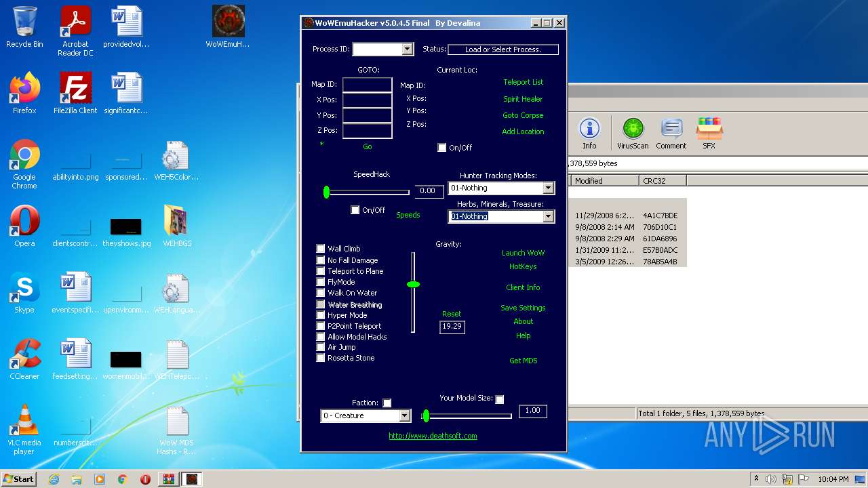The height and width of the screenshot is (488, 868).
Task: Open the deathsoft.com website link
Action: 433,436
